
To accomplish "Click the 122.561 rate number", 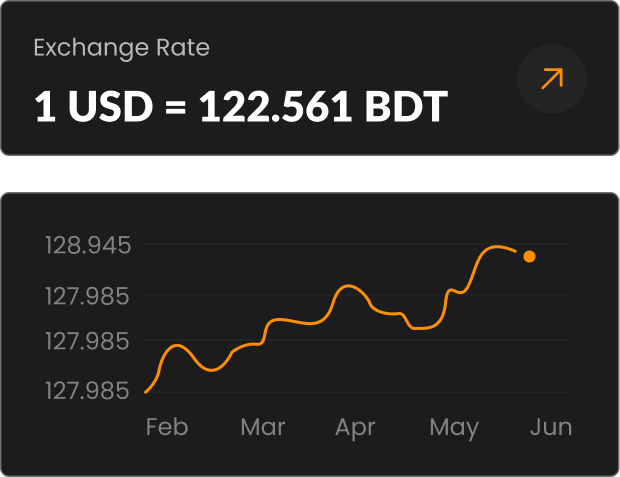I will coord(275,107).
